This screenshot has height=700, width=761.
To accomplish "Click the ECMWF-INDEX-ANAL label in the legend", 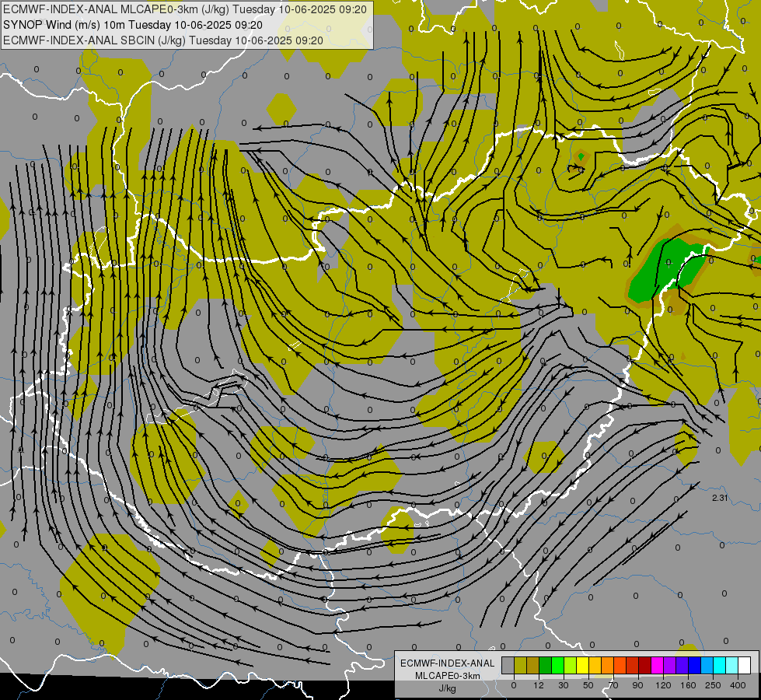I will [x=448, y=663].
